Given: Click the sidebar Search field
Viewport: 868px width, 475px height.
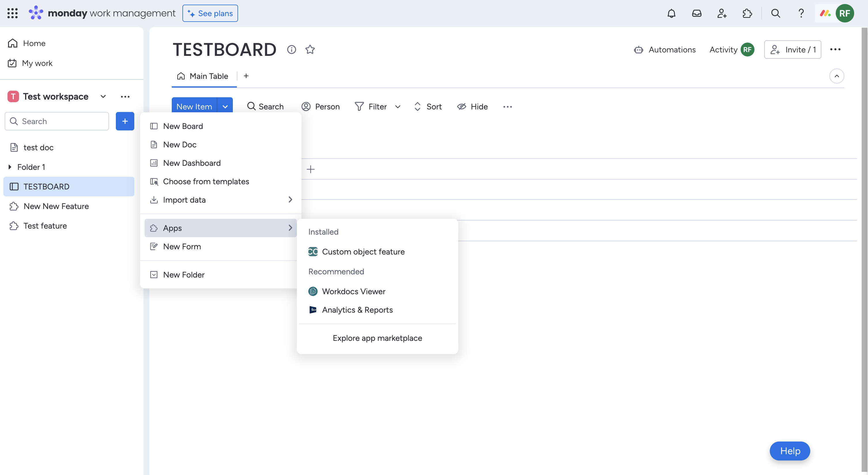Looking at the screenshot, I should [x=57, y=121].
